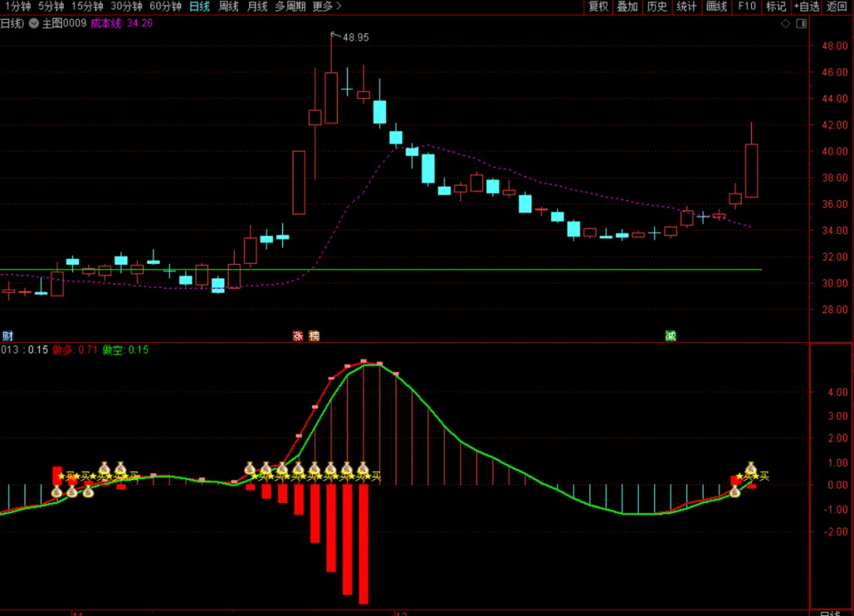Screen dimensions: 854x616
Task: Switch to the 30分钟 timeframe
Action: [127, 6]
